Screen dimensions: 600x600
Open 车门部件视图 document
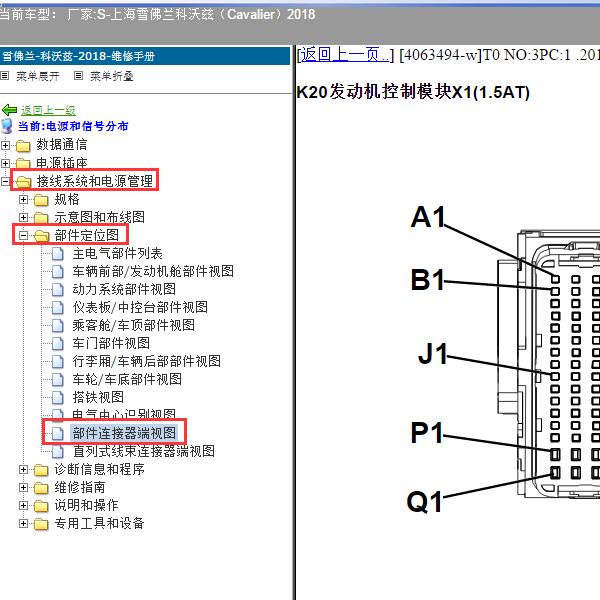[x=111, y=343]
